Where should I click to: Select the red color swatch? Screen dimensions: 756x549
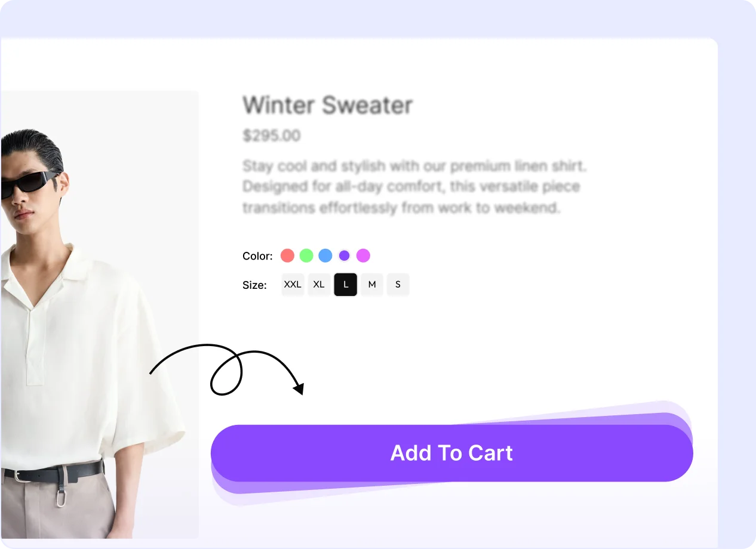point(287,255)
